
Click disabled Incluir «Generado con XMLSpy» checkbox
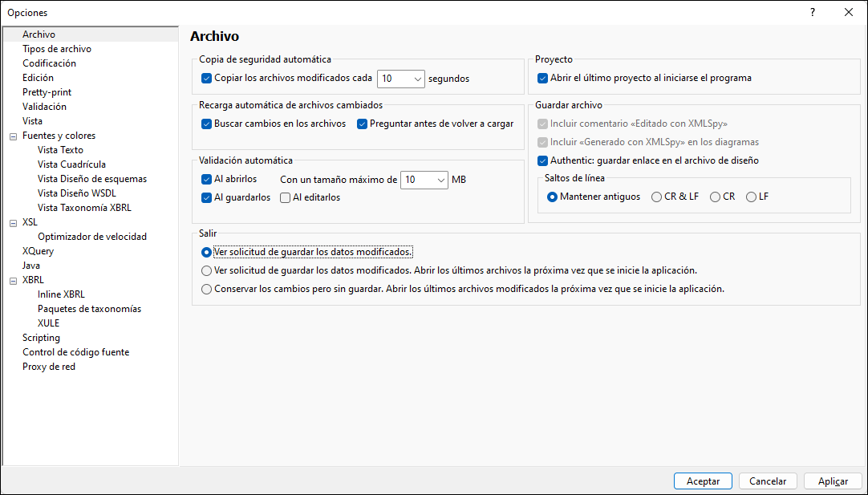pos(542,142)
